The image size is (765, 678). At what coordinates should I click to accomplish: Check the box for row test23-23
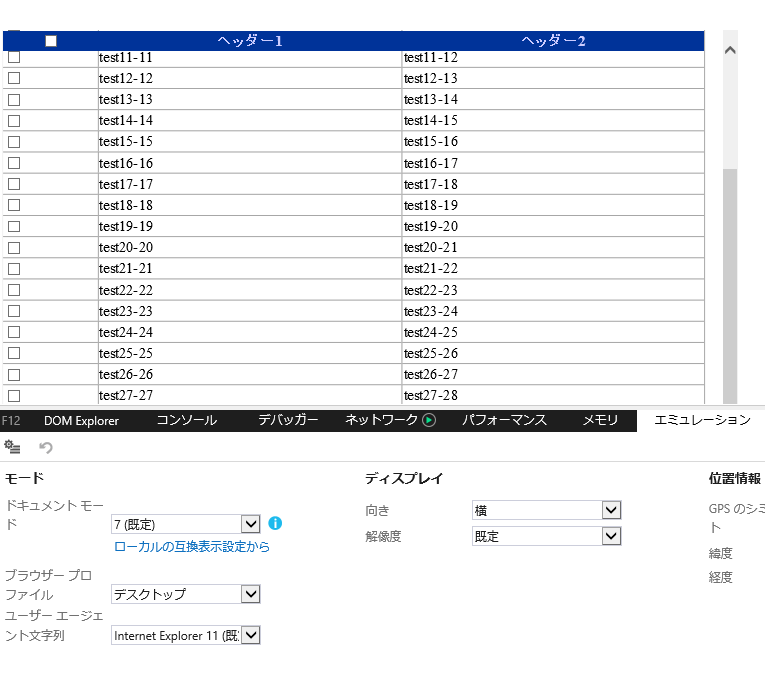point(14,311)
